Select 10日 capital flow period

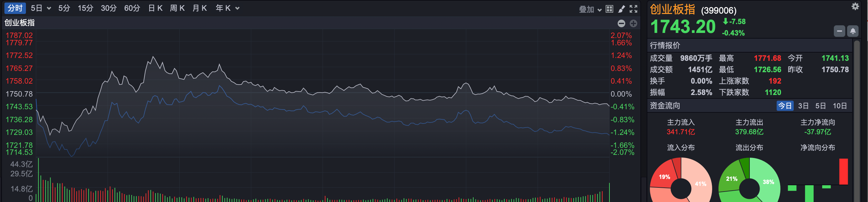(840, 106)
